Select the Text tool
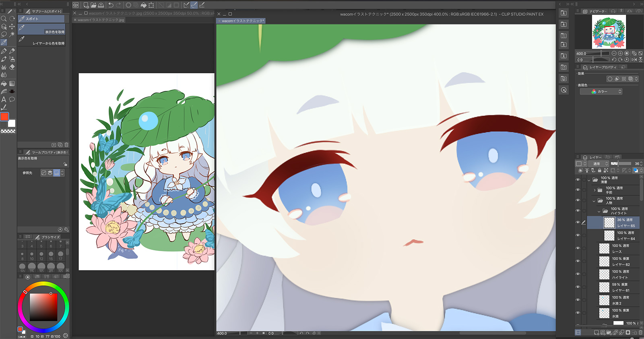644x339 pixels. click(x=4, y=99)
